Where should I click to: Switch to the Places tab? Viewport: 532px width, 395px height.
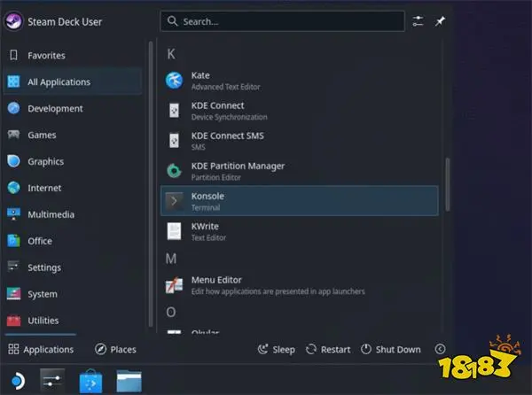click(x=114, y=350)
